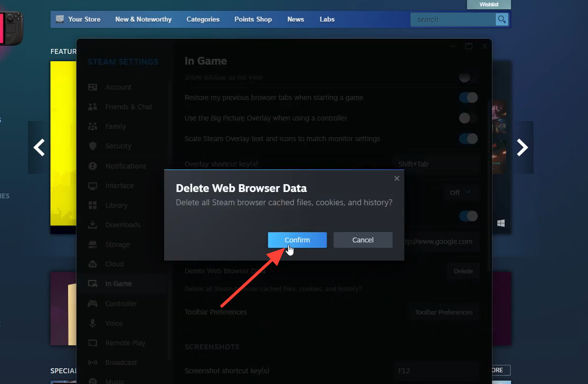Open the Labs menu item
The height and width of the screenshot is (384, 588).
click(327, 19)
